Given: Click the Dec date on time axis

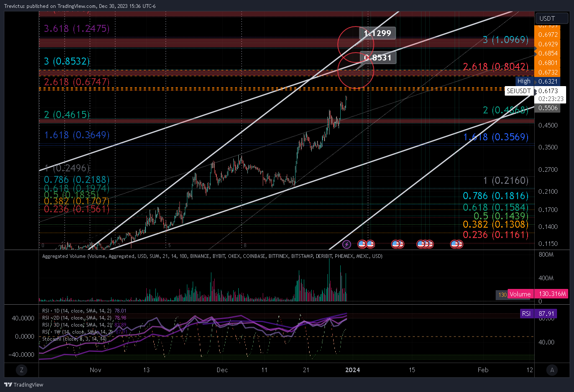Looking at the screenshot, I should (x=222, y=370).
